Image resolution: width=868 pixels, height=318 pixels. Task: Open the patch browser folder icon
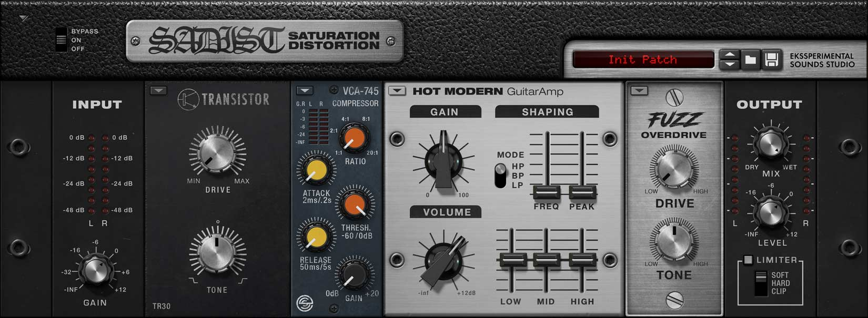click(x=750, y=59)
